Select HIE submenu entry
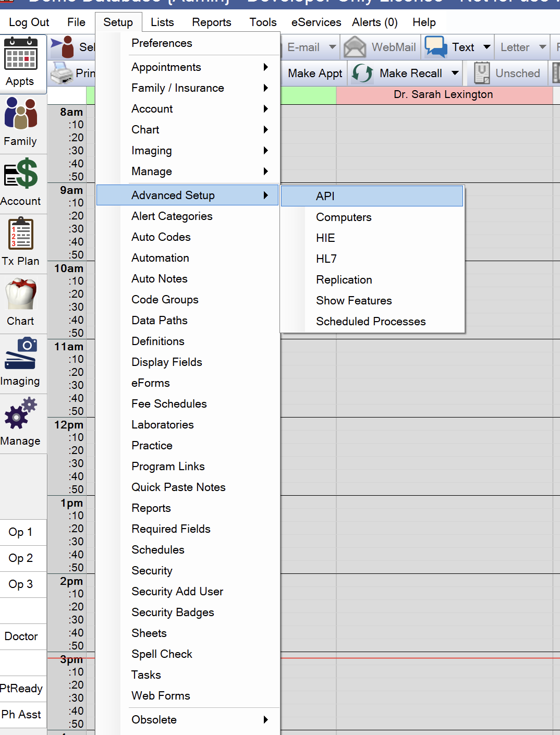This screenshot has width=560, height=735. [372, 238]
